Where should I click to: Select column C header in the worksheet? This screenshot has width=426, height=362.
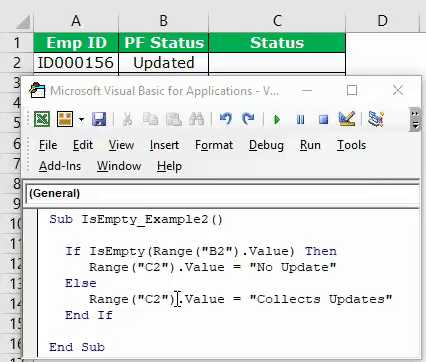(277, 21)
